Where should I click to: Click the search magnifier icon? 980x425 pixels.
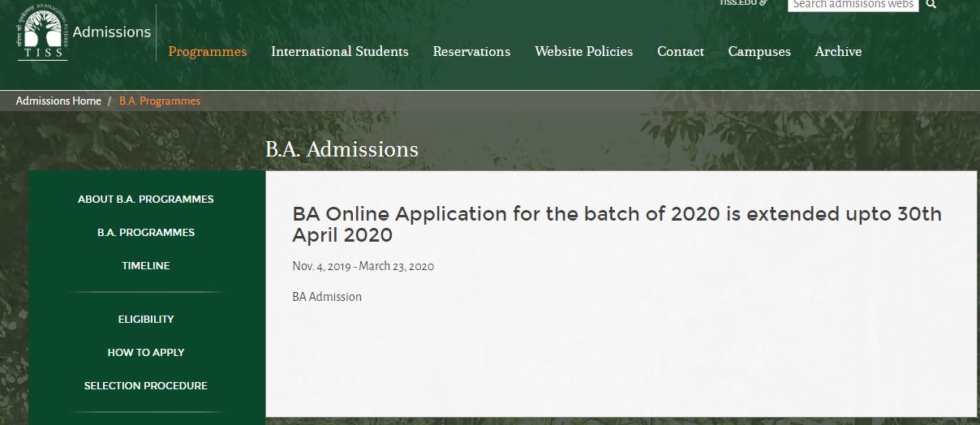pyautogui.click(x=931, y=4)
